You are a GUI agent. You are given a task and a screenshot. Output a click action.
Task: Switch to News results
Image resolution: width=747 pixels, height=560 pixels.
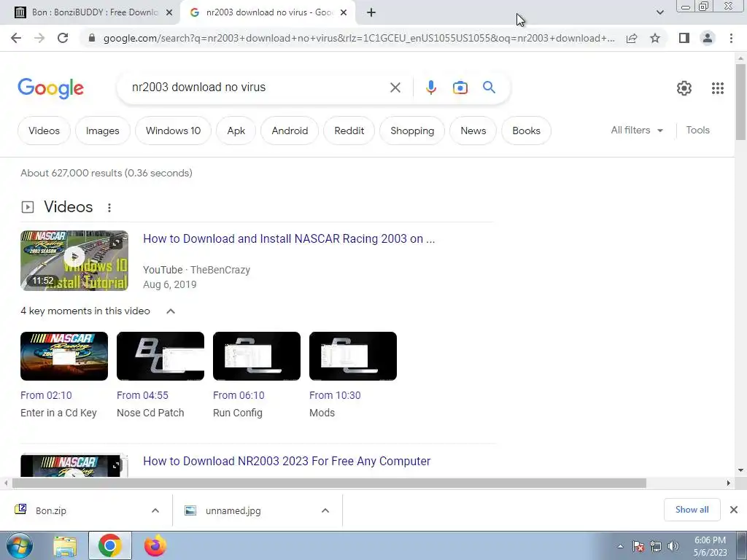click(x=473, y=131)
